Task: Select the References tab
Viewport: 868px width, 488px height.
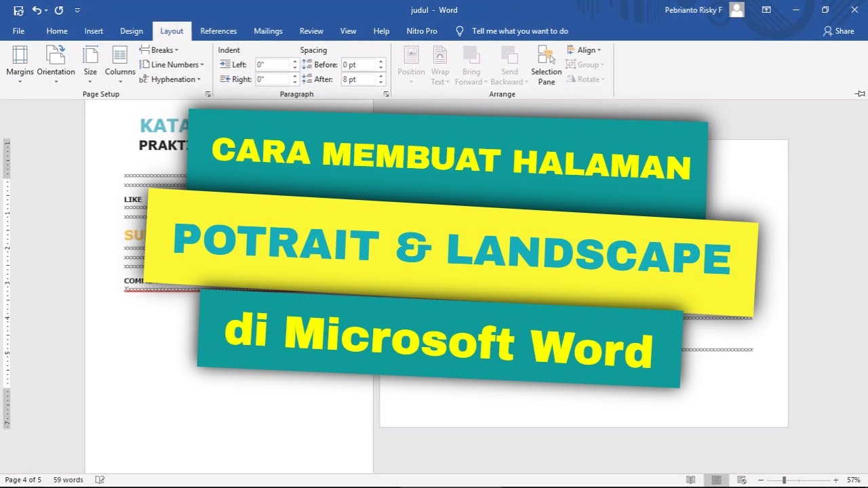Action: (x=218, y=31)
